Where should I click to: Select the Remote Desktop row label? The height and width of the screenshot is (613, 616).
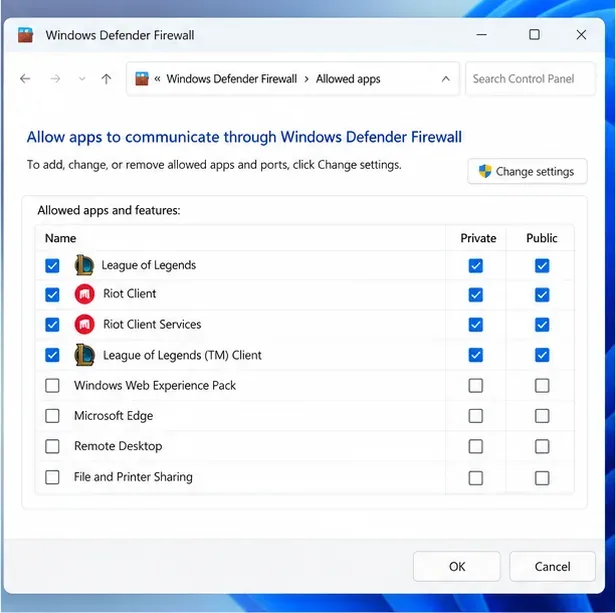click(118, 446)
